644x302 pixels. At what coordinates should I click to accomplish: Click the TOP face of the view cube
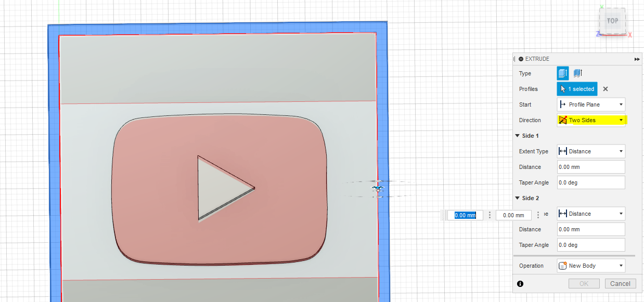613,21
